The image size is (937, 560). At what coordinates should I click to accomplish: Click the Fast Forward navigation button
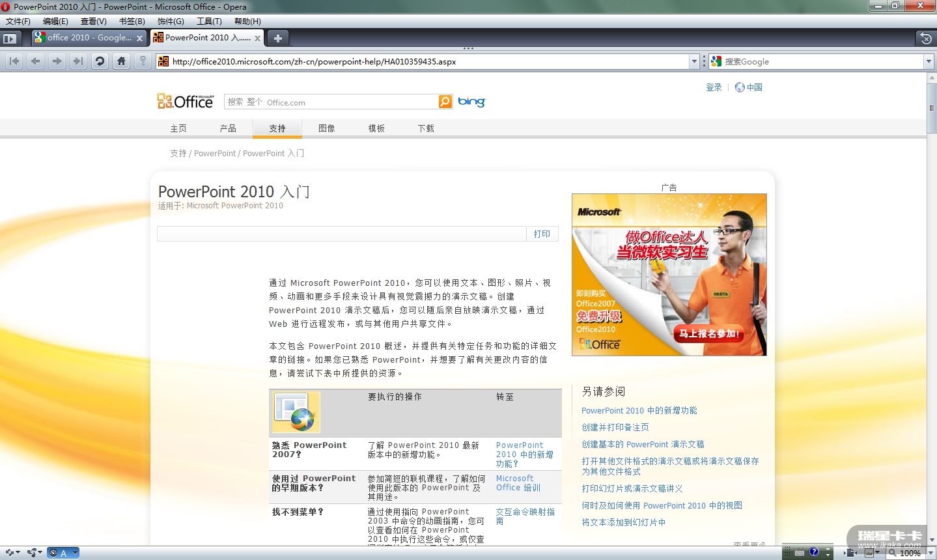coord(79,61)
